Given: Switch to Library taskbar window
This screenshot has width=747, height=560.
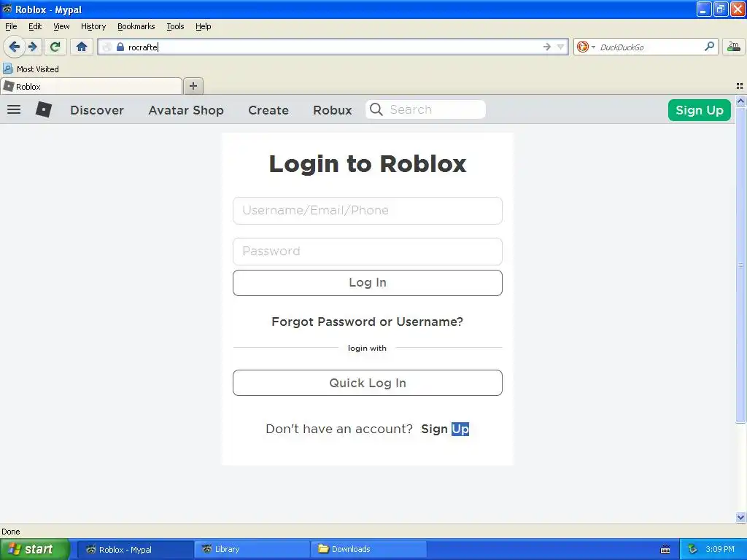Looking at the screenshot, I should pyautogui.click(x=252, y=550).
